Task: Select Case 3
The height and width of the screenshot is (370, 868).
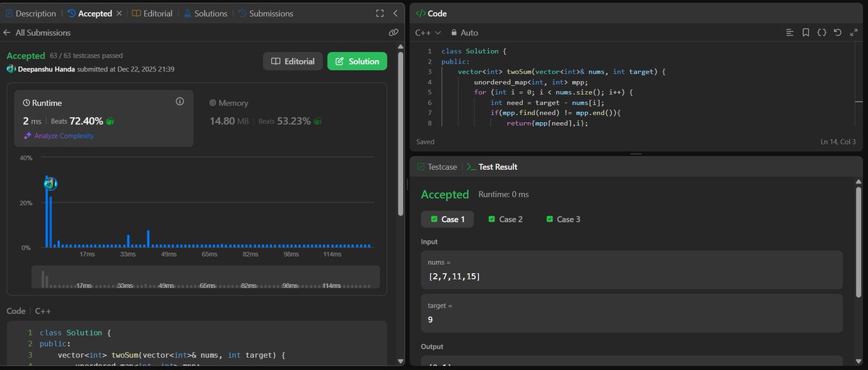Action: [x=563, y=219]
